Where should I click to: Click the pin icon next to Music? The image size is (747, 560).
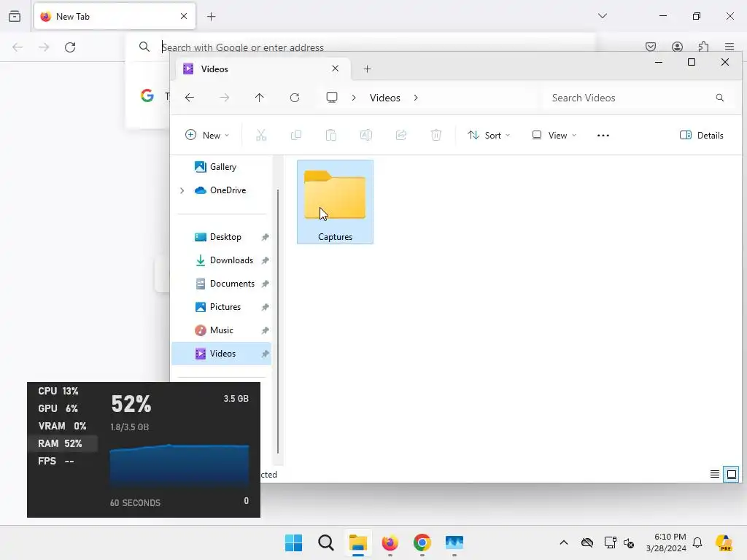click(266, 330)
